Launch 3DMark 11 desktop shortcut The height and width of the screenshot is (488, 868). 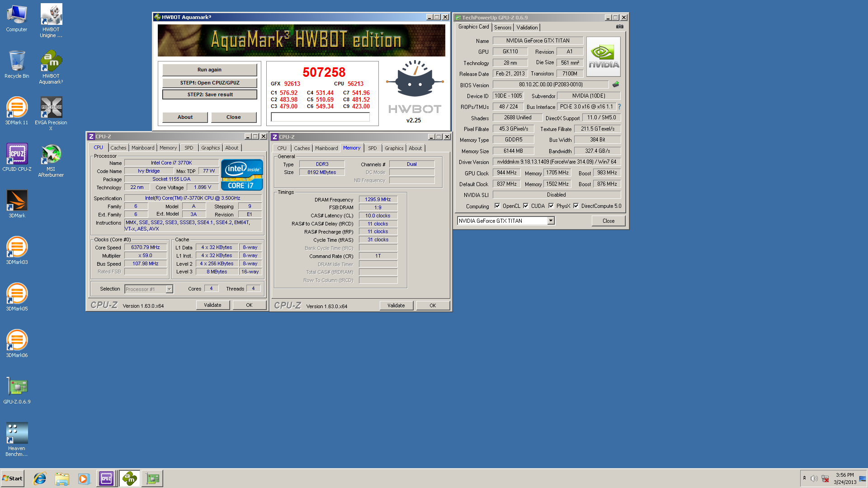pos(17,111)
